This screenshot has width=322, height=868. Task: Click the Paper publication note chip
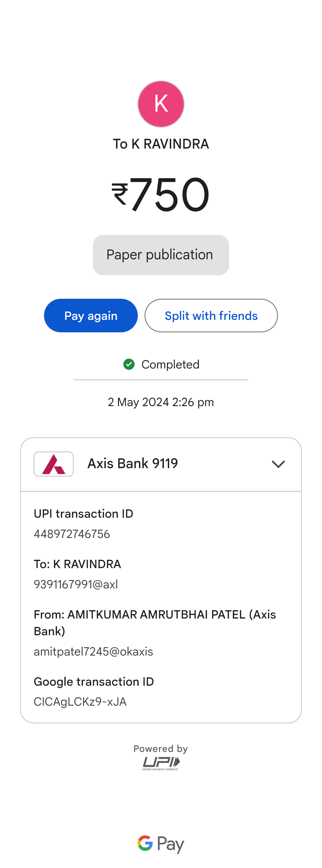pyautogui.click(x=161, y=255)
